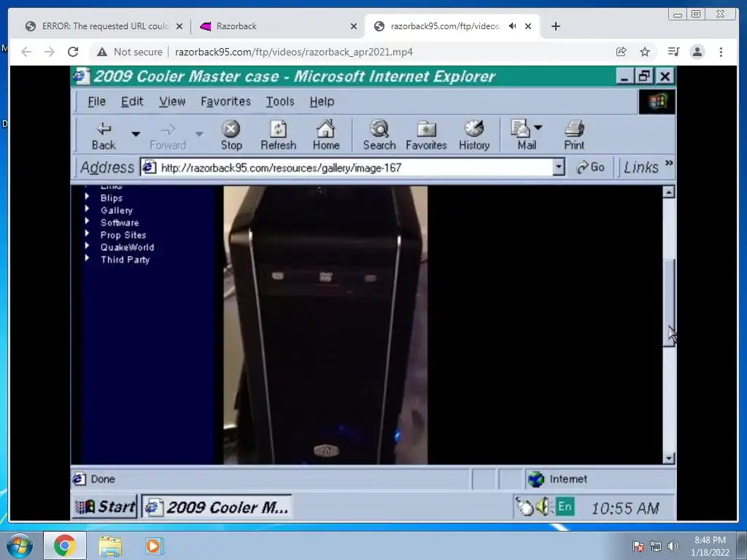Reload the Chrome page
747x560 pixels.
click(x=73, y=52)
